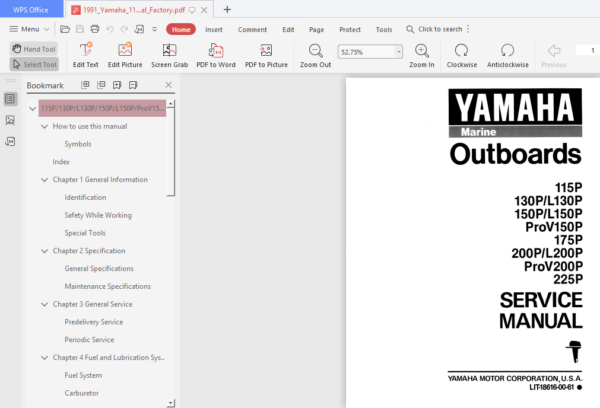
Task: Close the Bookmark panel
Action: [168, 85]
